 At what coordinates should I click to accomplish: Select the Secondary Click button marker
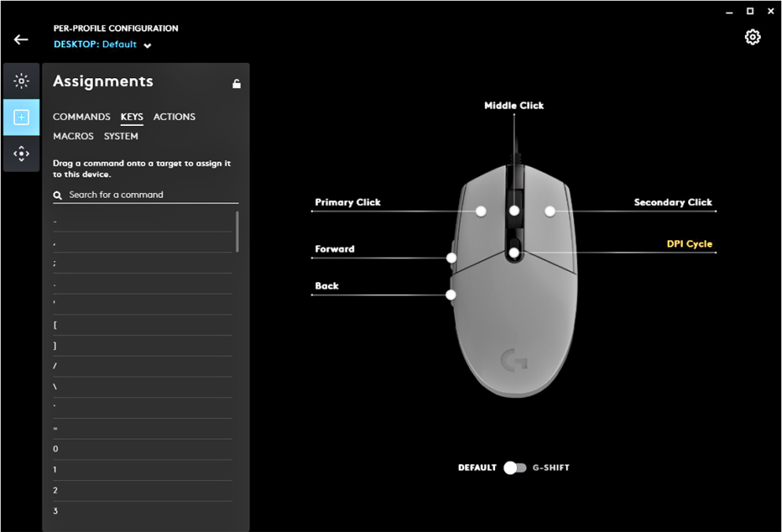tap(549, 211)
